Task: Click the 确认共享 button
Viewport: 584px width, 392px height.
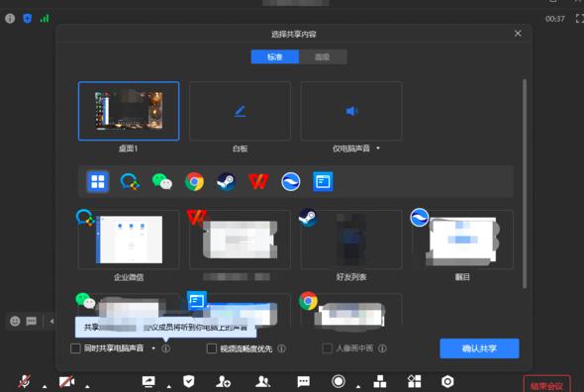Action: [479, 348]
